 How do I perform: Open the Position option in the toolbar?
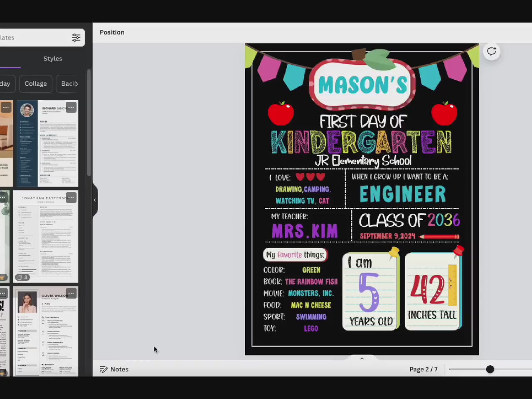pos(112,32)
